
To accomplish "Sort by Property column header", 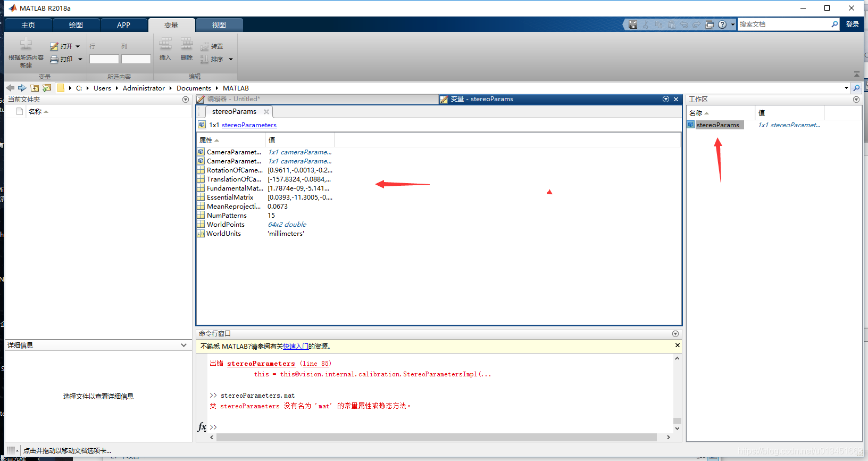I will [231, 140].
